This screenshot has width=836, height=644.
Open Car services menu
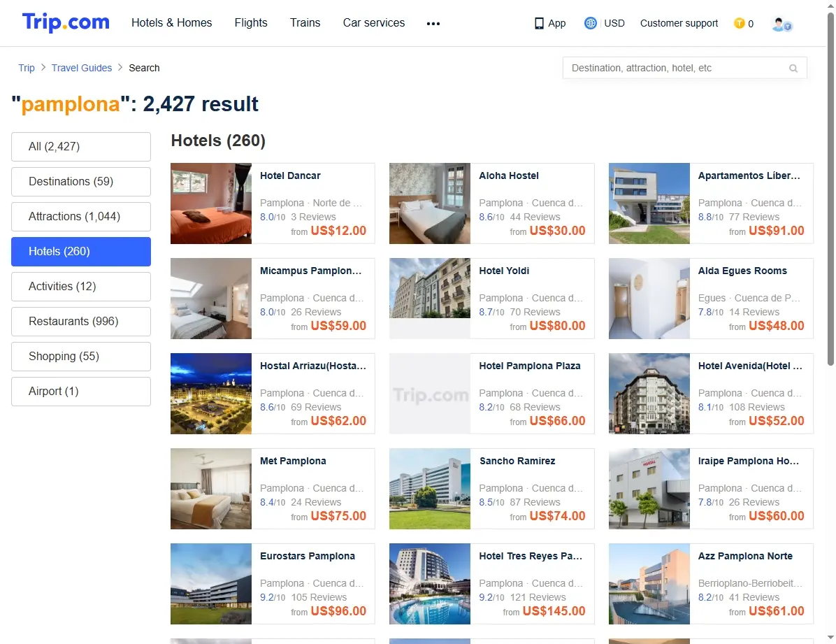[374, 23]
